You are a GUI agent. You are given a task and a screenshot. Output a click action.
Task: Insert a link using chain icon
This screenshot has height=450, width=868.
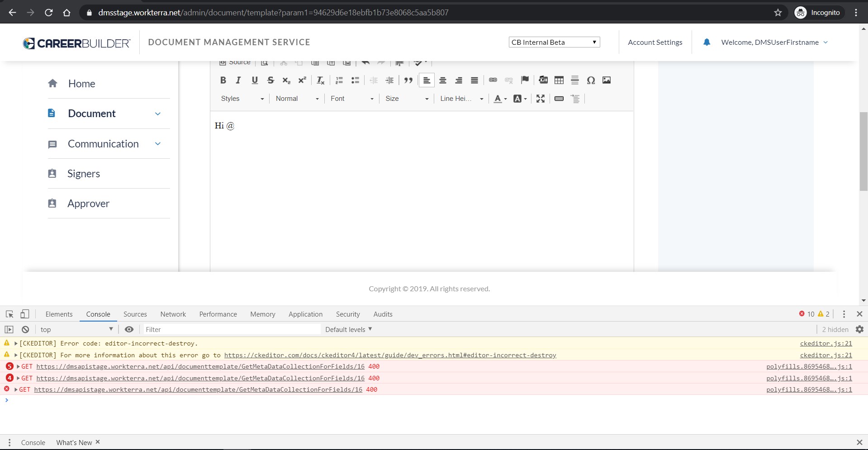(493, 80)
